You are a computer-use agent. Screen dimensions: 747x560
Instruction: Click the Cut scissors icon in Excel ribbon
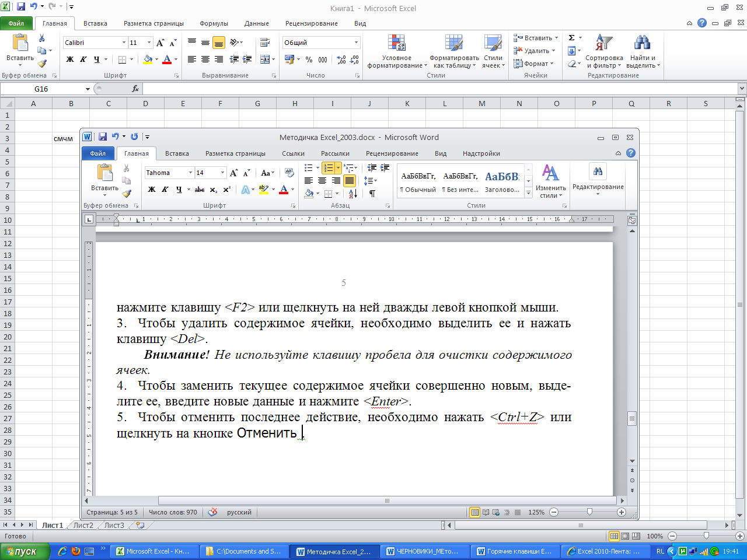pyautogui.click(x=41, y=38)
